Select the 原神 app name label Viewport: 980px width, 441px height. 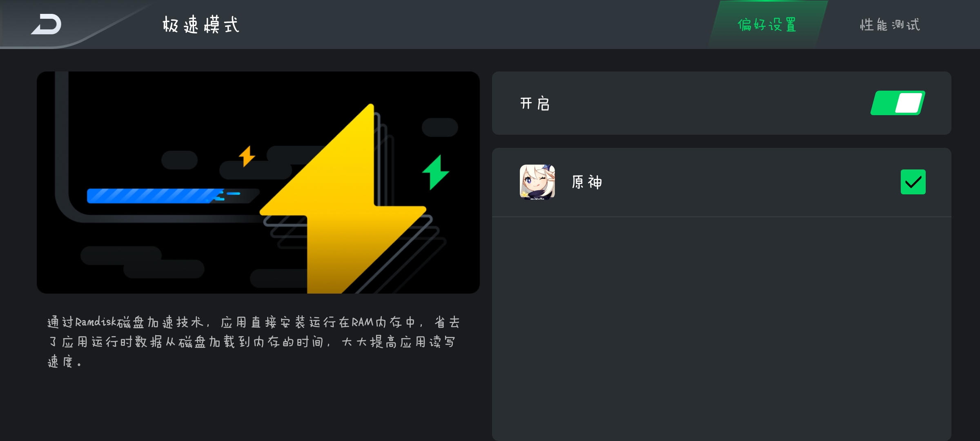pyautogui.click(x=587, y=182)
